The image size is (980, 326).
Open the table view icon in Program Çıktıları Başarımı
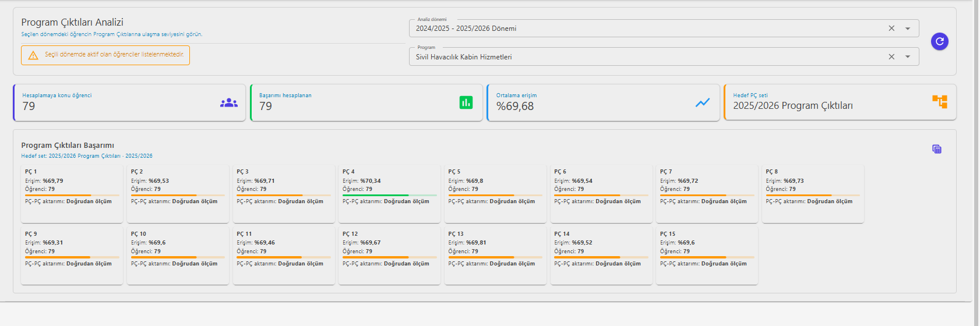pos(937,150)
